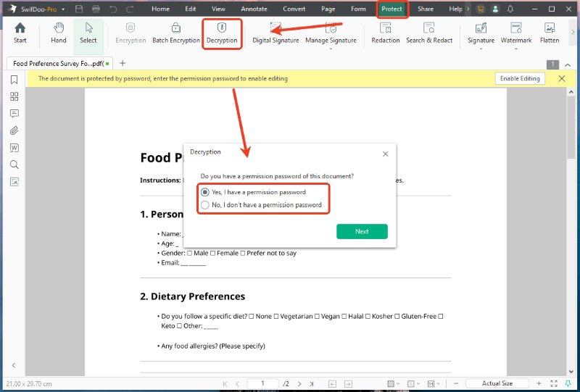
Task: Collapse the left sidebar arrow
Action: pos(14,365)
